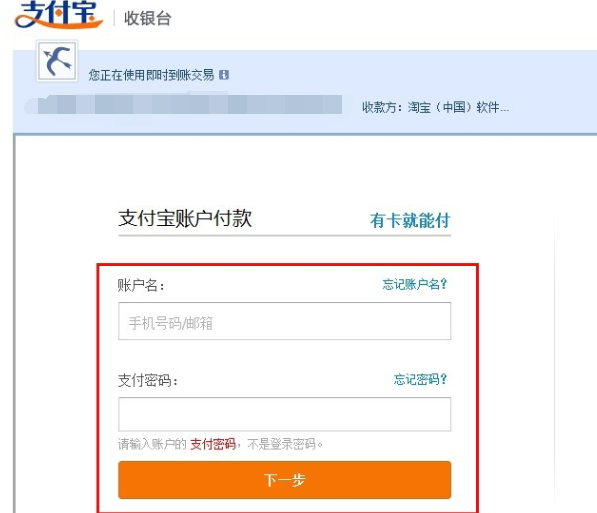Click the 不是登录密码 hint text
Image resolution: width=597 pixels, height=513 pixels.
(283, 444)
